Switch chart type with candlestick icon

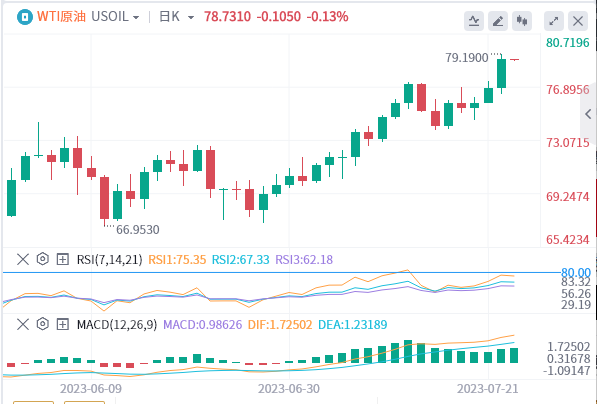522,21
